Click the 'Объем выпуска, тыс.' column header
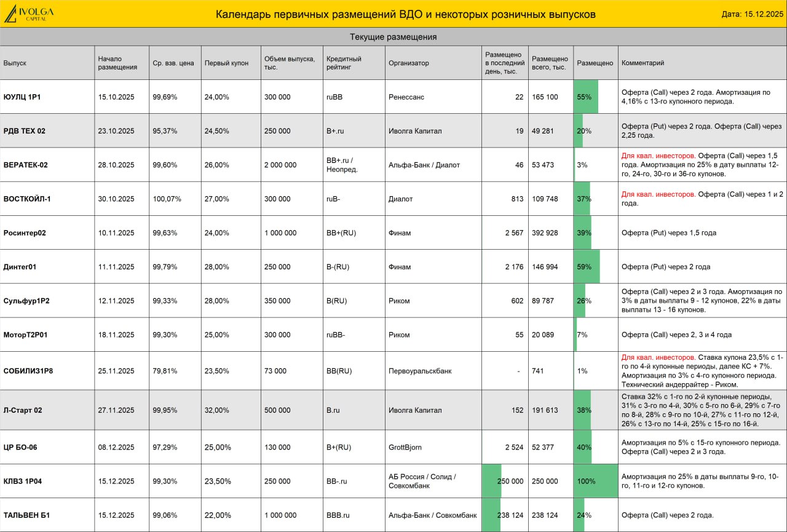The image size is (787, 532). click(288, 63)
